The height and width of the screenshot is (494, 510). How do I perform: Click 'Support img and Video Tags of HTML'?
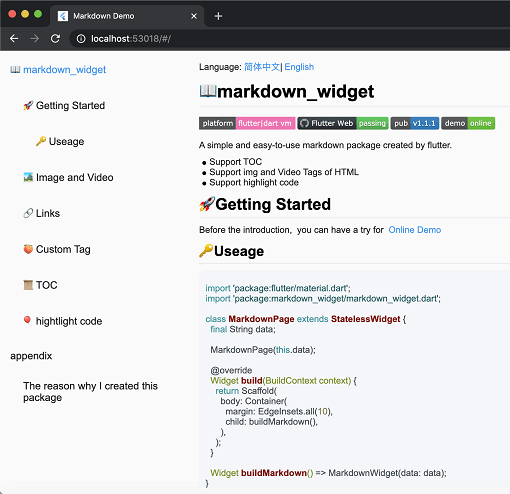click(x=284, y=172)
